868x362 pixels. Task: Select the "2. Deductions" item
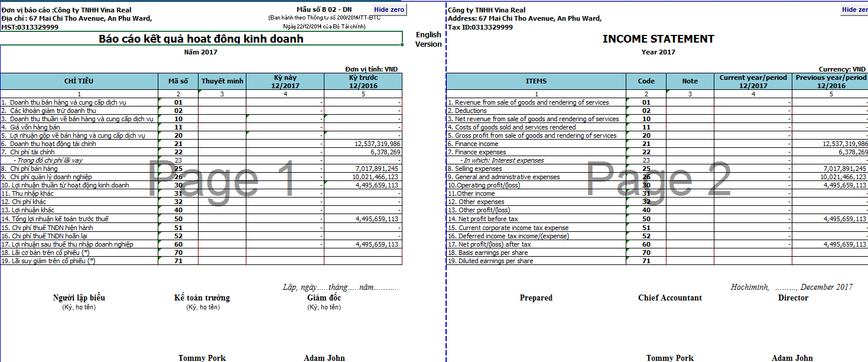(467, 111)
